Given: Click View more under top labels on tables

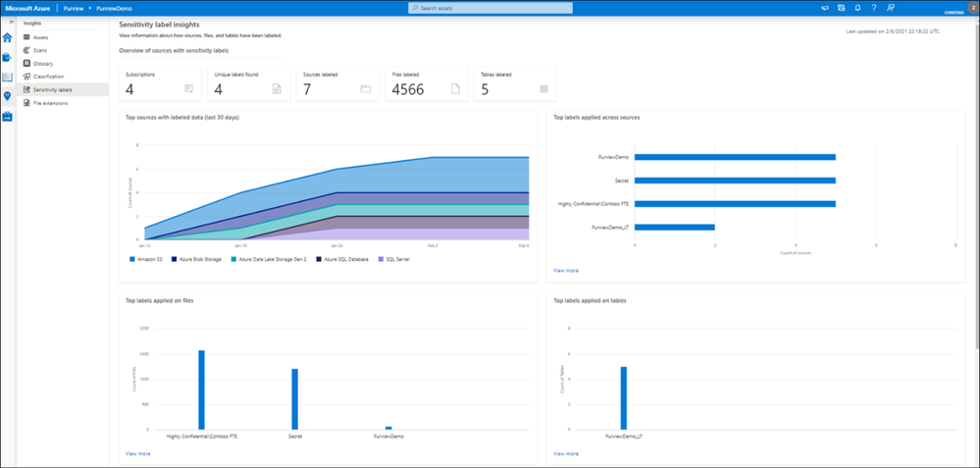Looking at the screenshot, I should click(566, 453).
